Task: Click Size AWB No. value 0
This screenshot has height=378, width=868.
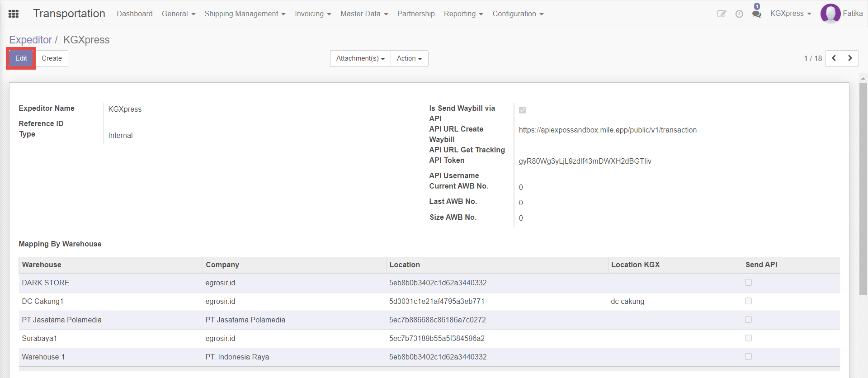Action: pos(521,218)
